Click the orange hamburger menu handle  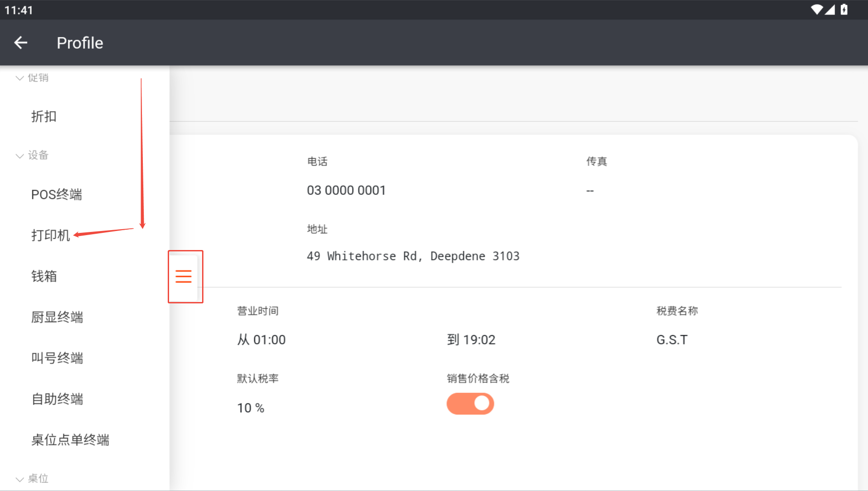click(184, 276)
